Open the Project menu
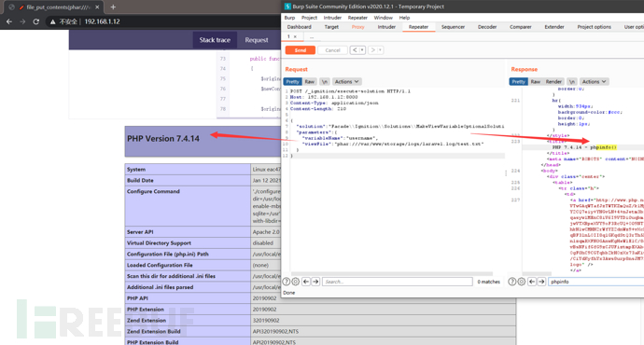Screen dimensions: 644x345 click(309, 18)
